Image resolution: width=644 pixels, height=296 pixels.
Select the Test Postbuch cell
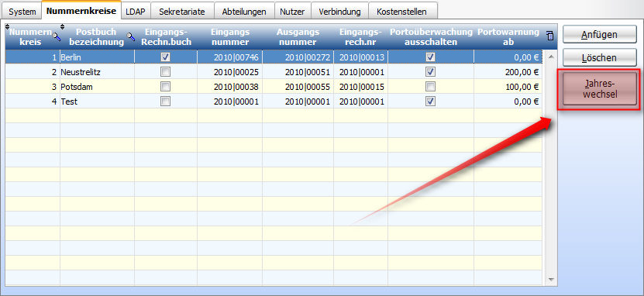(98, 102)
